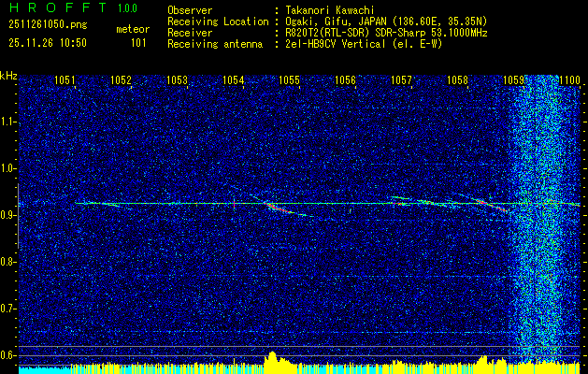Image resolution: width=588 pixels, height=374 pixels.
Task: Click the Receiving antenna label
Action: [x=215, y=44]
